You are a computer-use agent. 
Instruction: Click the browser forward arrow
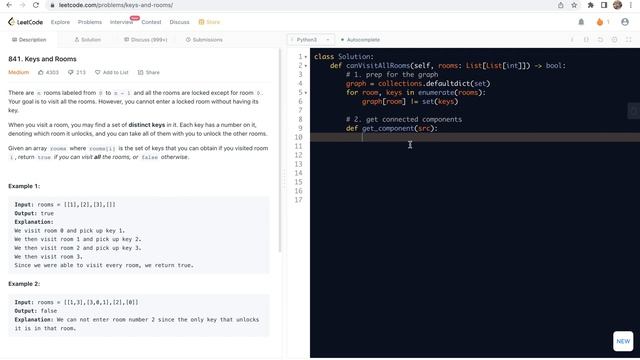point(22,5)
